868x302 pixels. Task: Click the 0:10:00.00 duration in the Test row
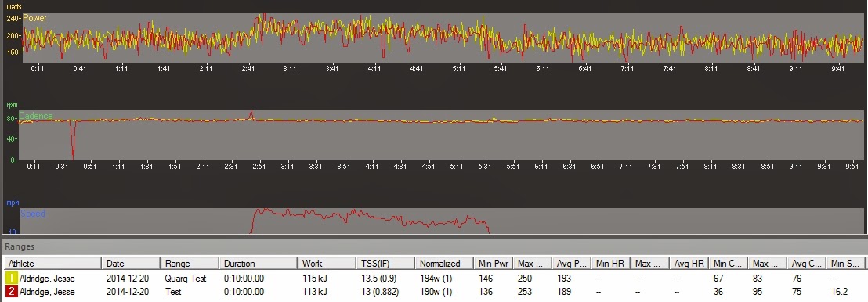tap(244, 292)
